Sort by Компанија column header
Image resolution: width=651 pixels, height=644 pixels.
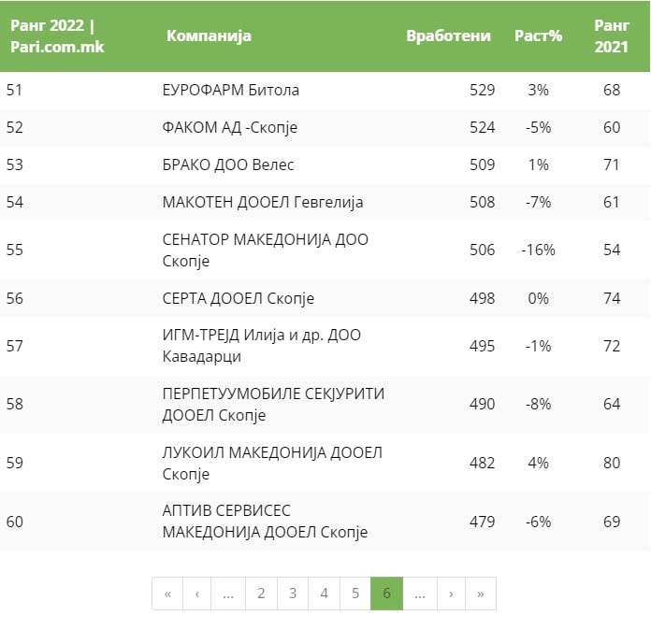point(209,36)
